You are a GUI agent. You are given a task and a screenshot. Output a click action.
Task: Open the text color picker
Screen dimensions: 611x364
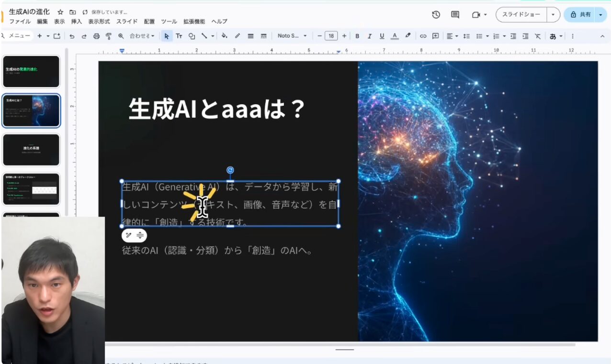(x=395, y=36)
